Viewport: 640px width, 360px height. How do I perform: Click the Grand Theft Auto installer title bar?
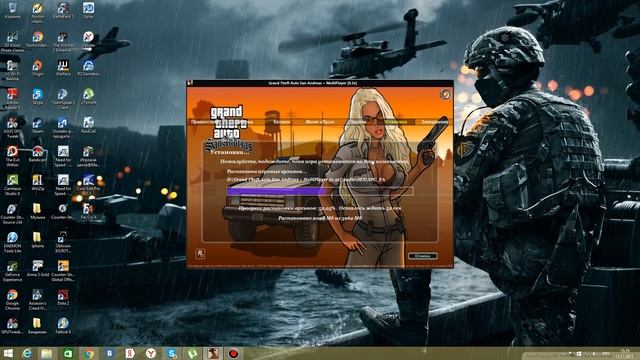point(320,83)
